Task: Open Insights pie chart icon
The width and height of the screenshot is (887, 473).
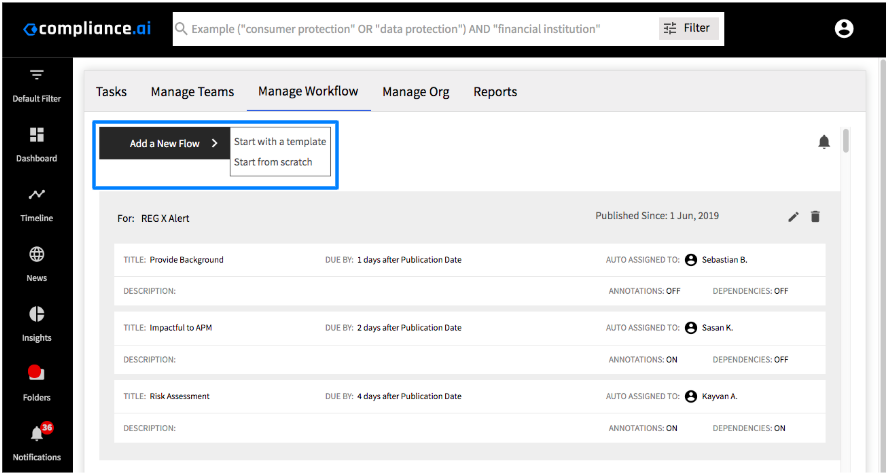Action: (x=37, y=314)
